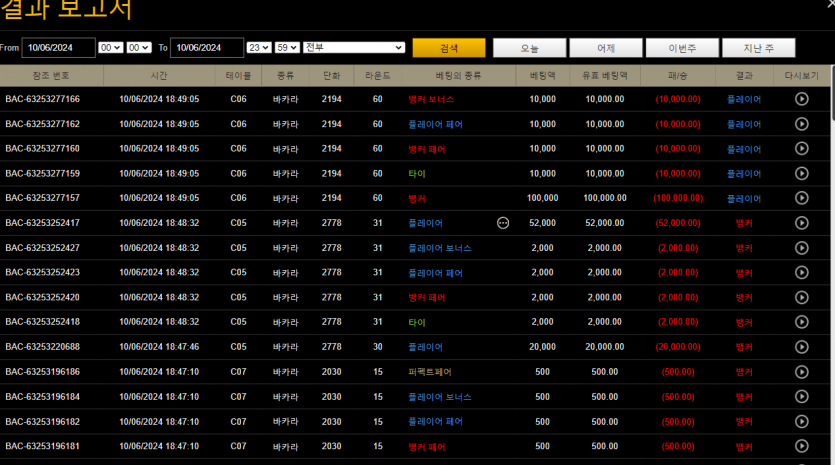Replay bet BAC-63253196184
The image size is (835, 465).
click(801, 396)
